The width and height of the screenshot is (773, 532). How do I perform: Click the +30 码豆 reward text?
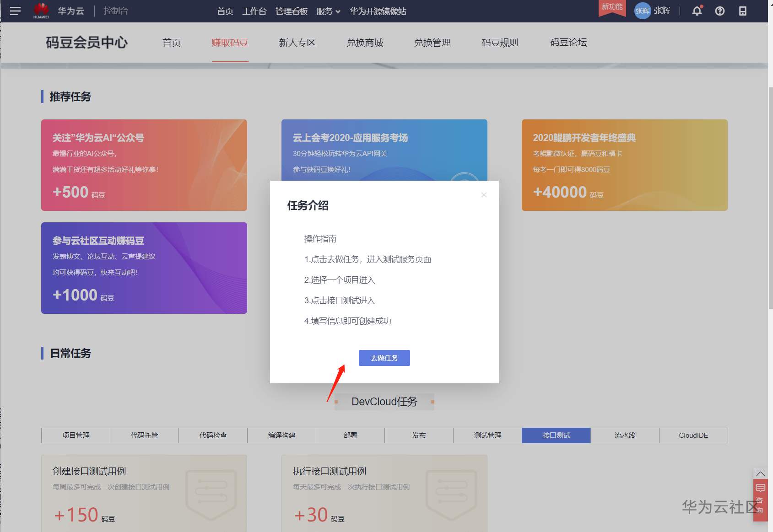coord(319,515)
